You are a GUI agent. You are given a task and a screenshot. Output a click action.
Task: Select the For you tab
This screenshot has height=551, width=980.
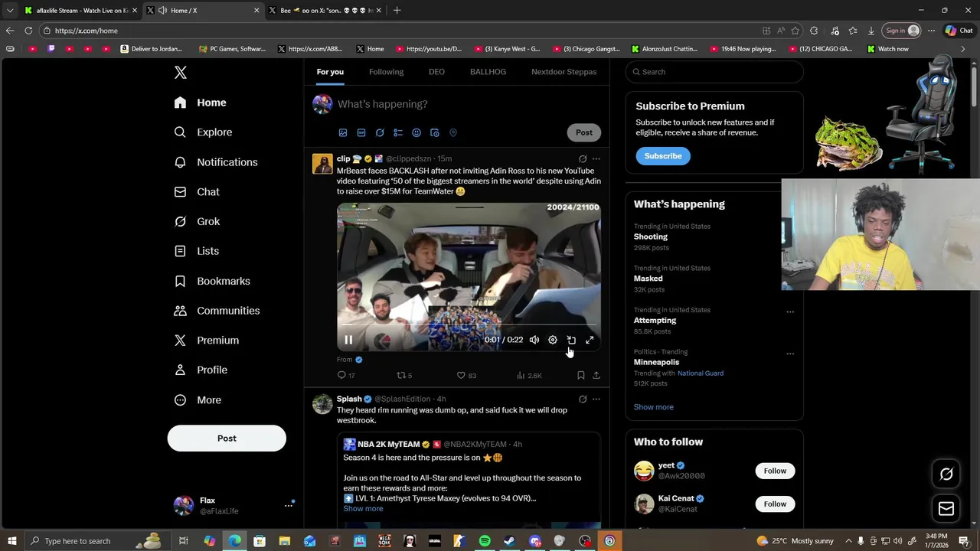click(x=330, y=72)
